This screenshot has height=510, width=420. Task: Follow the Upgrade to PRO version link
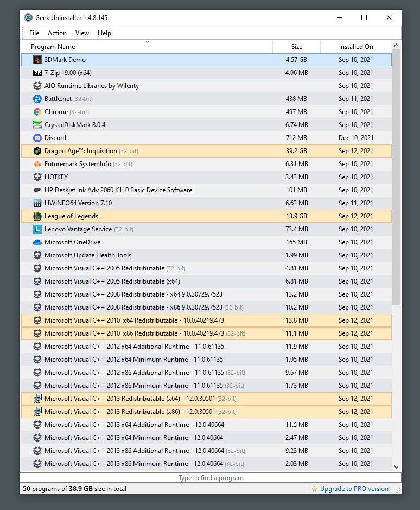(354, 489)
